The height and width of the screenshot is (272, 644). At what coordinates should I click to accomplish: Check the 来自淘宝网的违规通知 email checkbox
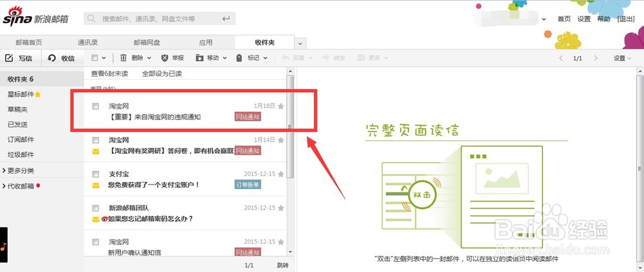click(x=95, y=106)
